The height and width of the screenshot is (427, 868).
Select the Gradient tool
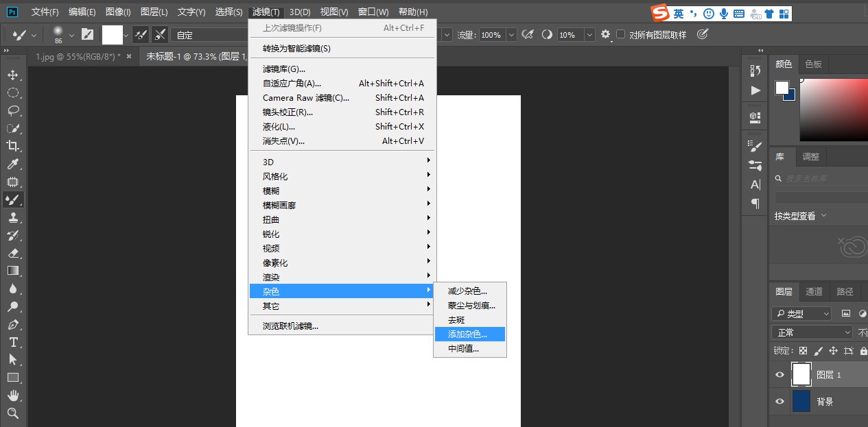pyautogui.click(x=14, y=271)
